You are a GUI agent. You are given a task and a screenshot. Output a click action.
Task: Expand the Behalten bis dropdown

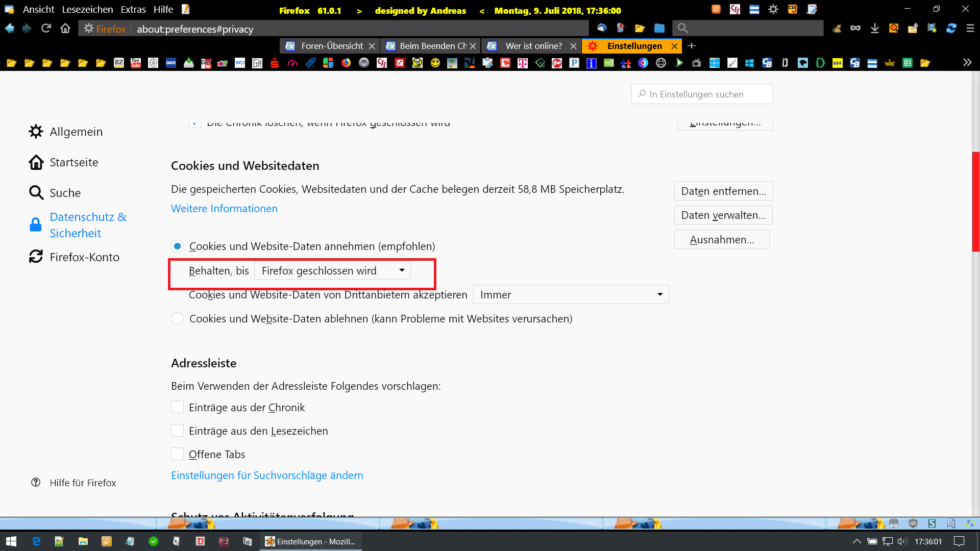332,270
